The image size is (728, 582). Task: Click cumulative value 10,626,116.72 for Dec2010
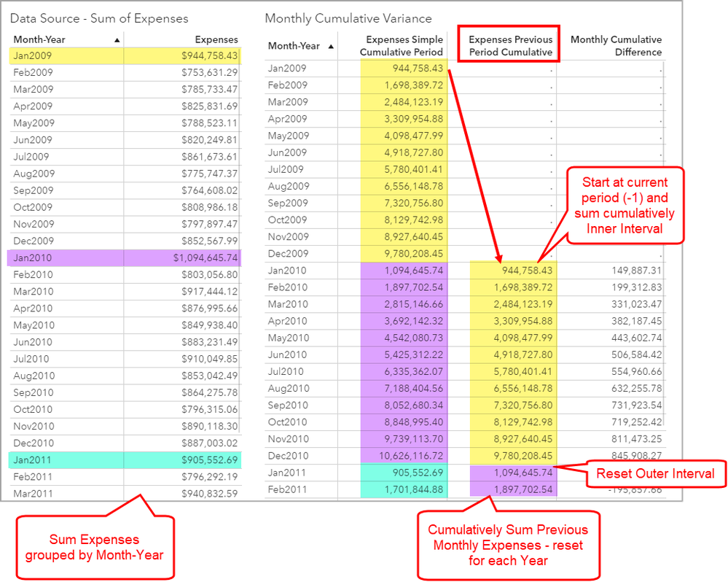pos(411,456)
